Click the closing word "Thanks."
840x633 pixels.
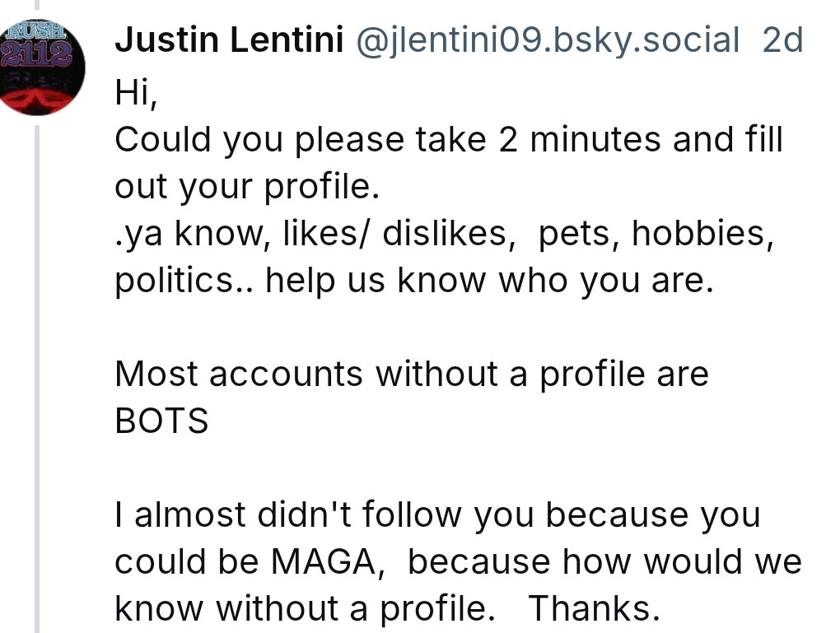coord(594,609)
